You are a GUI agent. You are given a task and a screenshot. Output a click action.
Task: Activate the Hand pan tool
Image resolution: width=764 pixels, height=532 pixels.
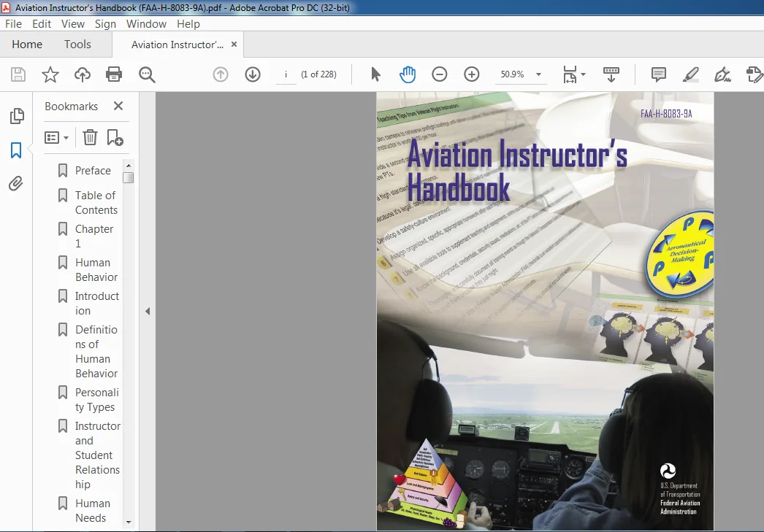408,74
